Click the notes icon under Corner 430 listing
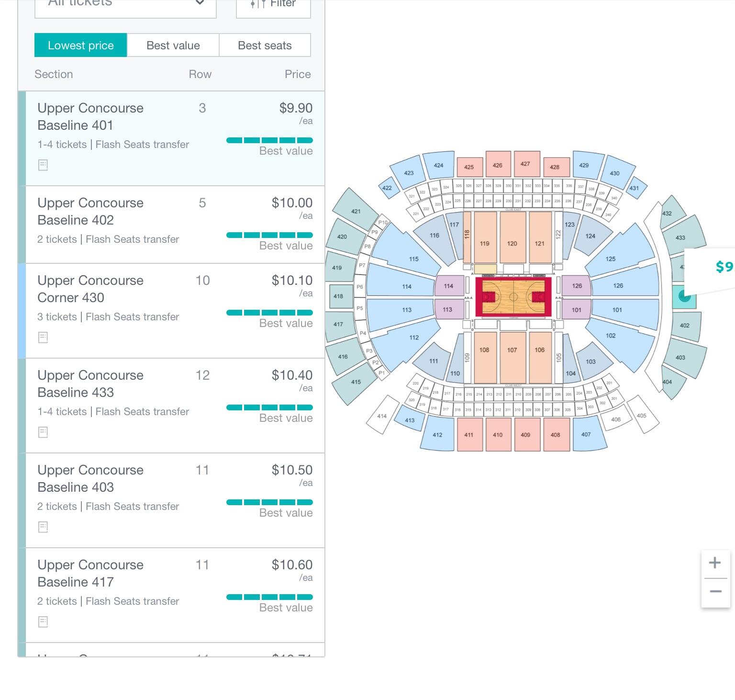 click(43, 338)
